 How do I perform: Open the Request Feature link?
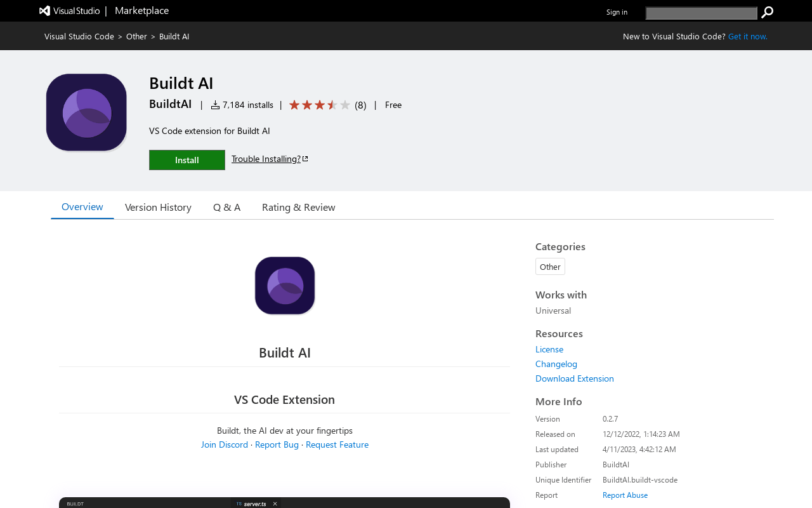point(337,444)
